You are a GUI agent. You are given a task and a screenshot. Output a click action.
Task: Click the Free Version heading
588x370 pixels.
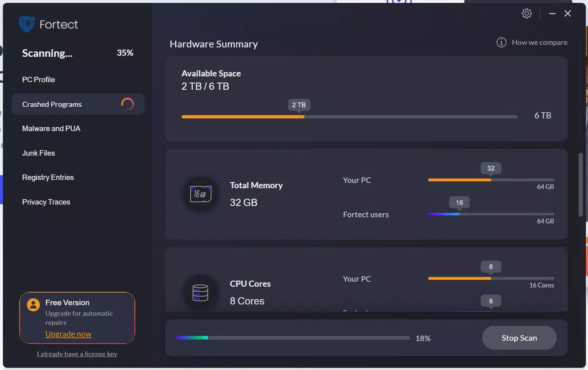point(67,302)
